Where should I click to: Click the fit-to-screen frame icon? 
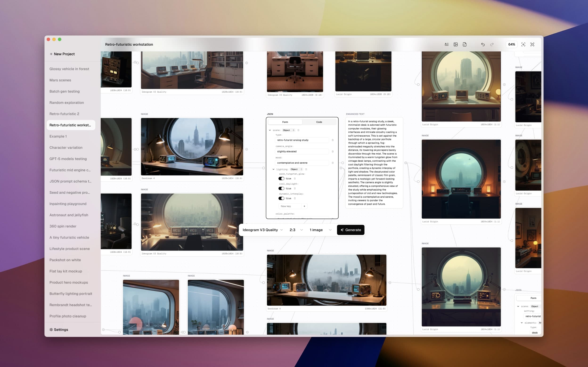pos(532,44)
